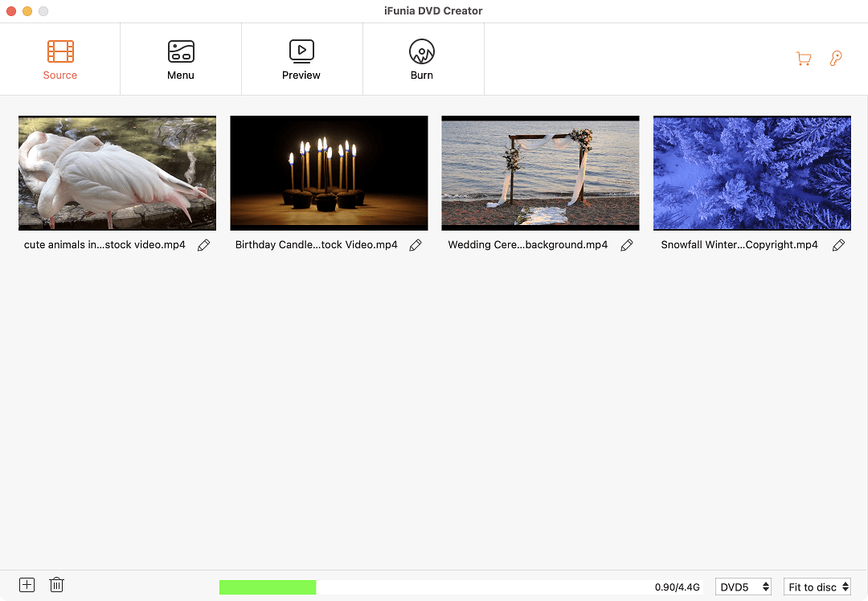Image resolution: width=868 pixels, height=601 pixels.
Task: Open the DVD5 disc type dropdown
Action: coord(743,587)
